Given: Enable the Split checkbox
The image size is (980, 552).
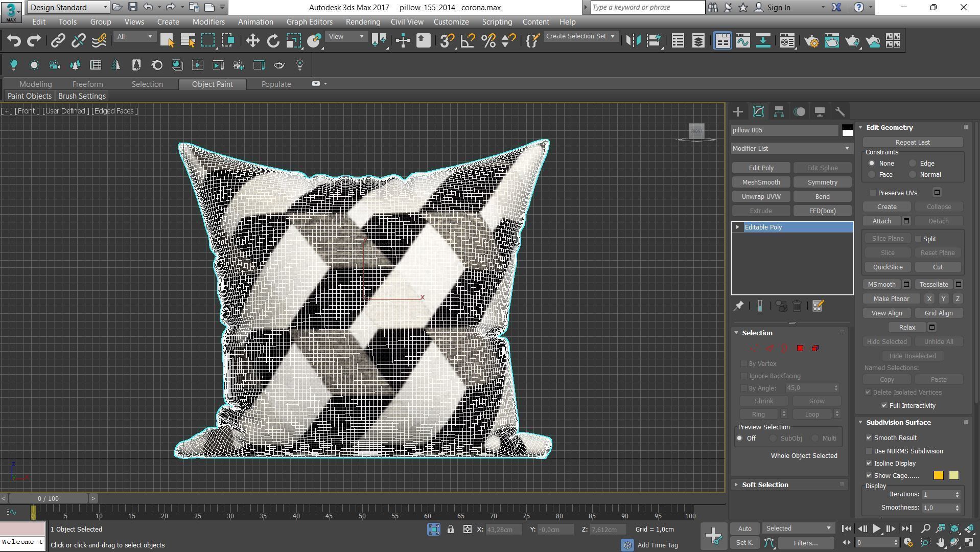Looking at the screenshot, I should pos(918,239).
